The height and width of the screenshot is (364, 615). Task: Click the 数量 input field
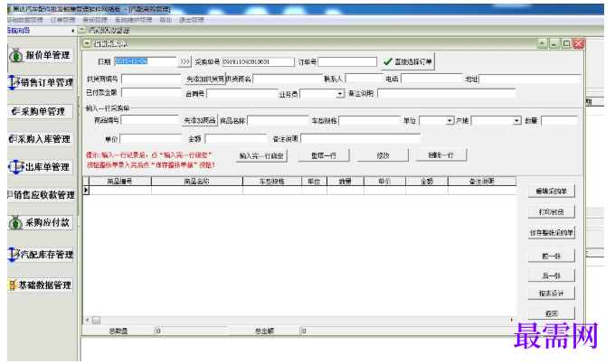pyautogui.click(x=559, y=121)
